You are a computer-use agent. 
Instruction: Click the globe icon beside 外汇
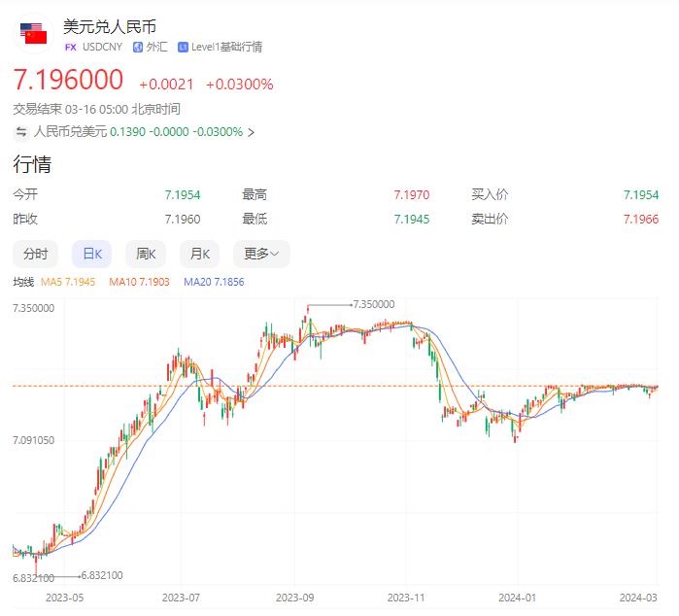tap(138, 47)
